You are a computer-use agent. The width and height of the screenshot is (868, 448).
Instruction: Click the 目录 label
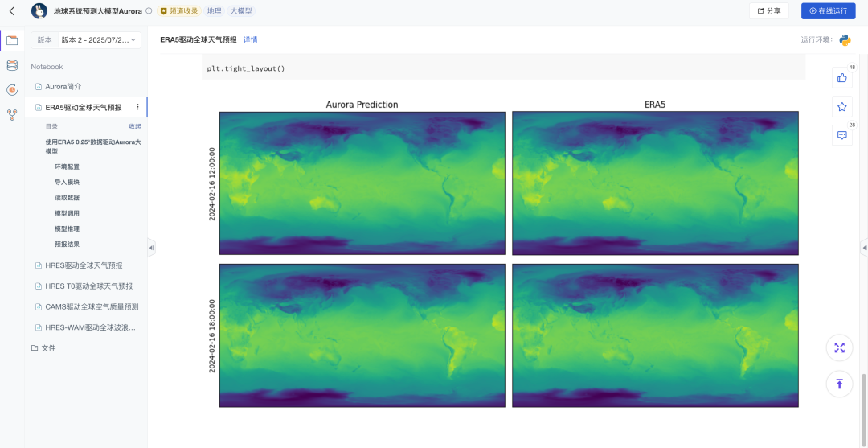51,126
